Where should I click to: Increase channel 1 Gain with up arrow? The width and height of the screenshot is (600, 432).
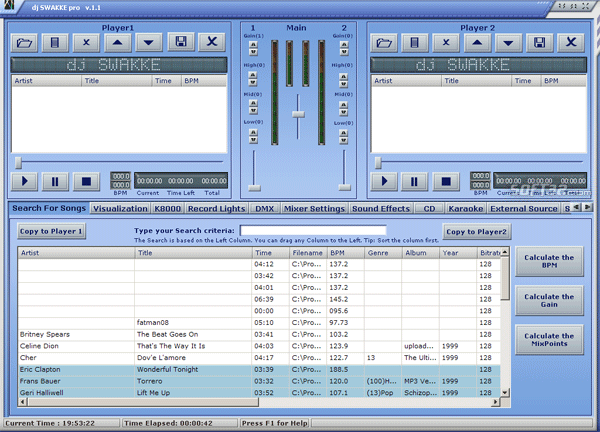(x=253, y=44)
